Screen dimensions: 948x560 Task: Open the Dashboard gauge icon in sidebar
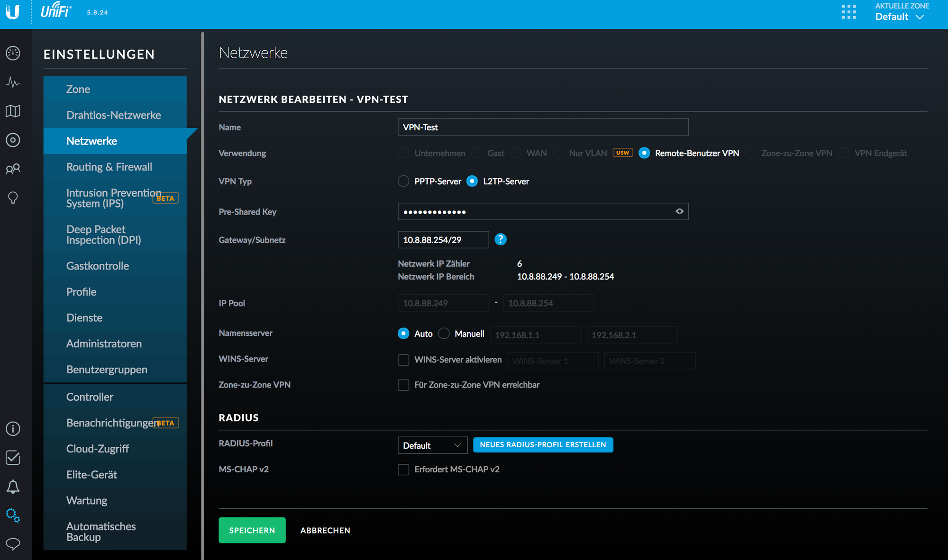click(13, 53)
